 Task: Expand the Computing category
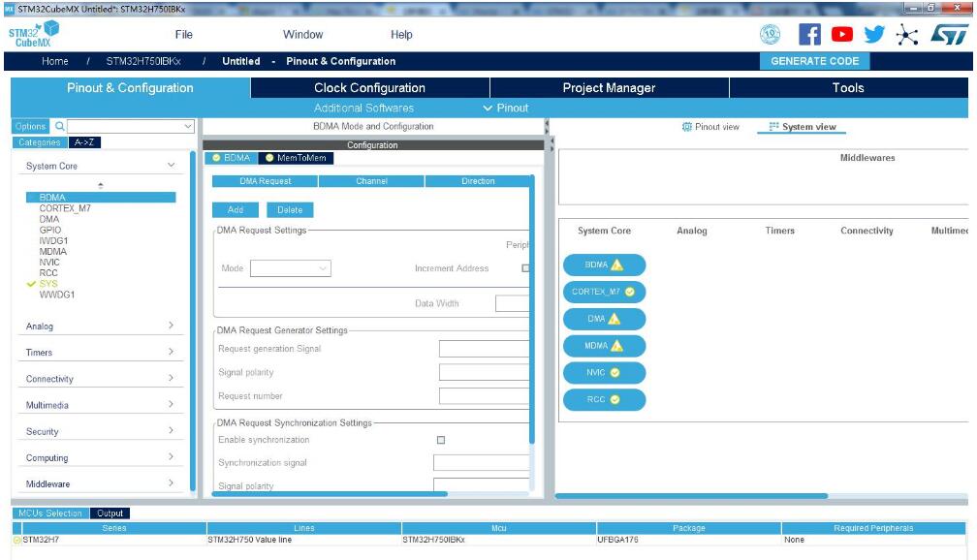coord(171,456)
